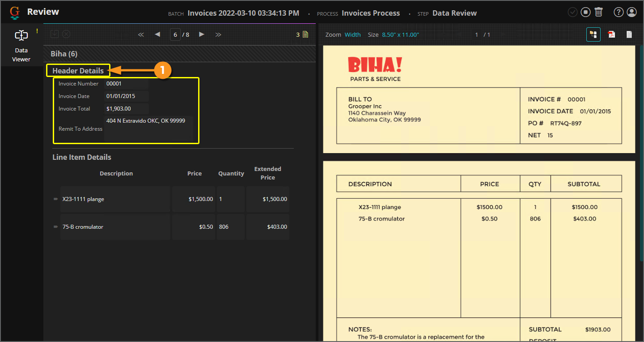Switch to the PDF view icon
This screenshot has width=644, height=342.
tap(611, 34)
